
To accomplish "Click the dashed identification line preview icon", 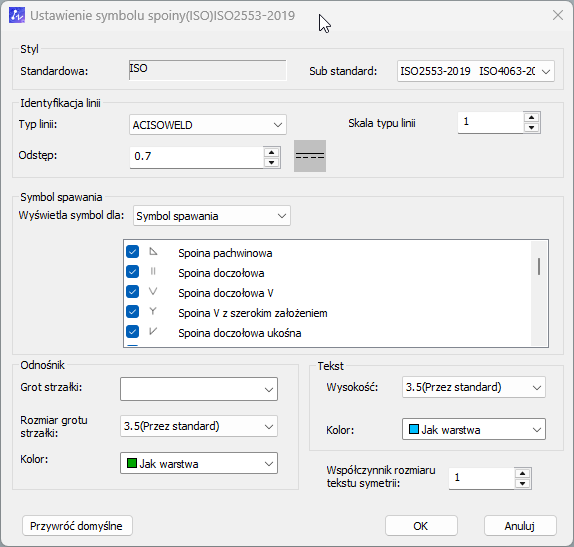I will 310,156.
